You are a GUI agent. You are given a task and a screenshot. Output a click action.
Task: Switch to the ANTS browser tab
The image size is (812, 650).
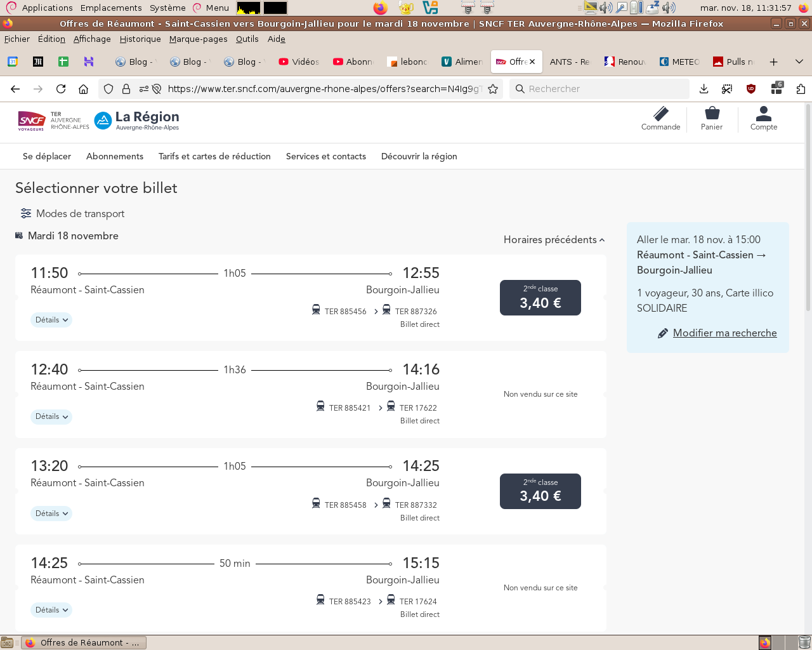(569, 62)
